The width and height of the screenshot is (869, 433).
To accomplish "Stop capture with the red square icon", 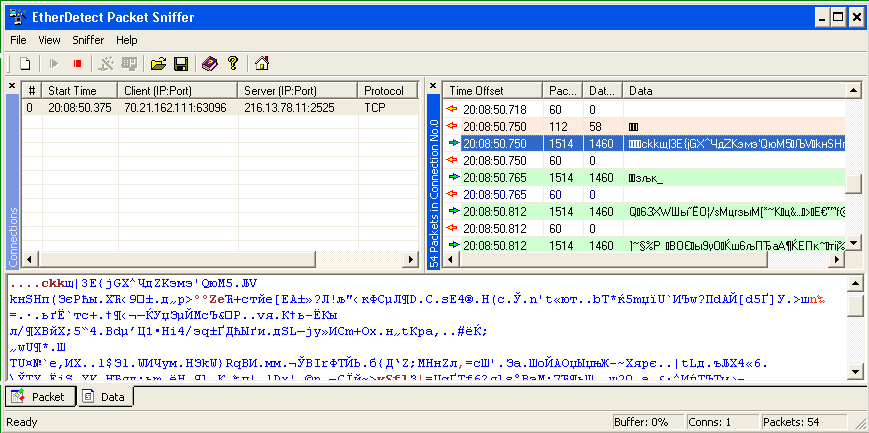I will point(77,64).
